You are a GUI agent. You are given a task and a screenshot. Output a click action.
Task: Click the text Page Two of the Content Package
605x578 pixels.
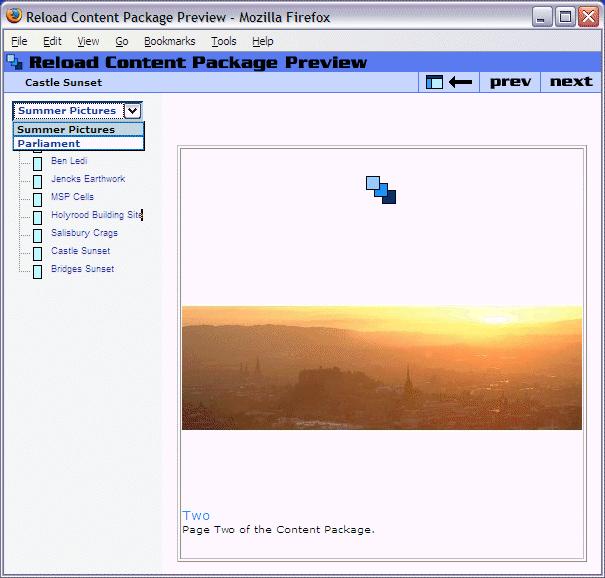(278, 530)
